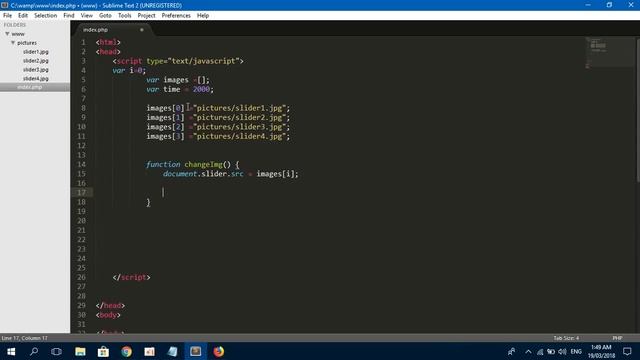Click the editor vertical scrollbar
This screenshot has width=640, height=360.
(638, 110)
